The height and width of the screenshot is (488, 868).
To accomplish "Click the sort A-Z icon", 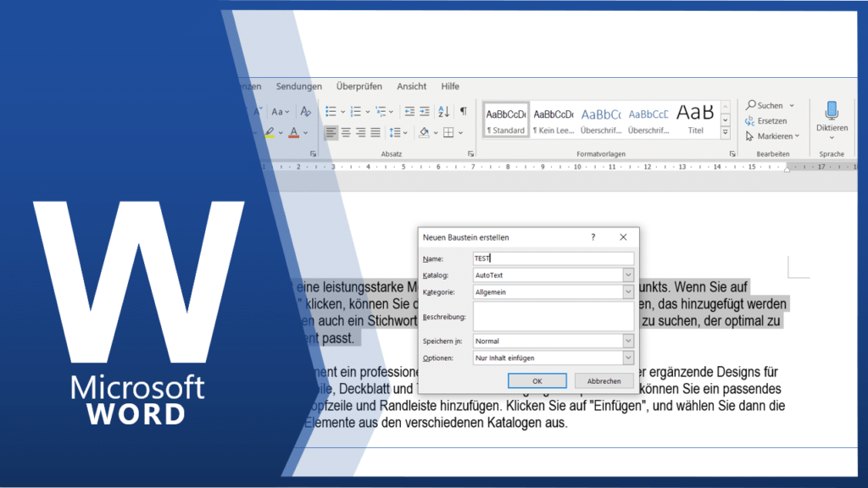I will click(444, 112).
